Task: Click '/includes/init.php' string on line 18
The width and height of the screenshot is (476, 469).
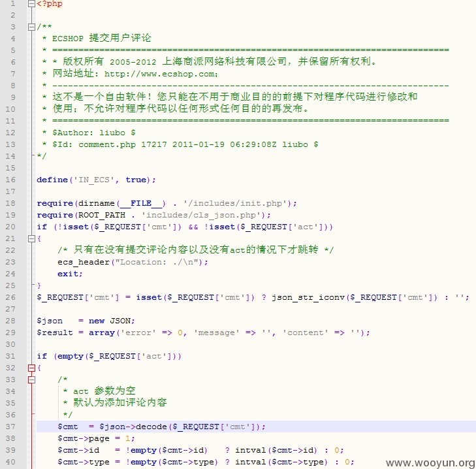Action: tap(236, 203)
